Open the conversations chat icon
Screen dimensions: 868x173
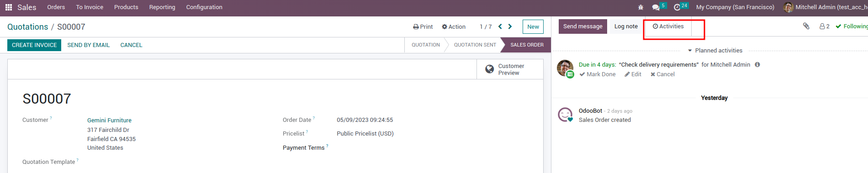[x=656, y=7]
